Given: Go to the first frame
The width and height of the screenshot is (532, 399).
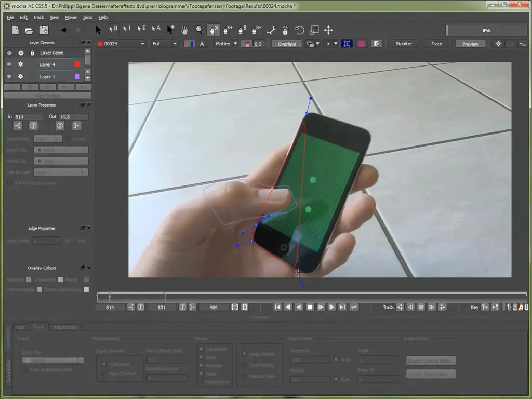Looking at the screenshot, I should coord(277,307).
